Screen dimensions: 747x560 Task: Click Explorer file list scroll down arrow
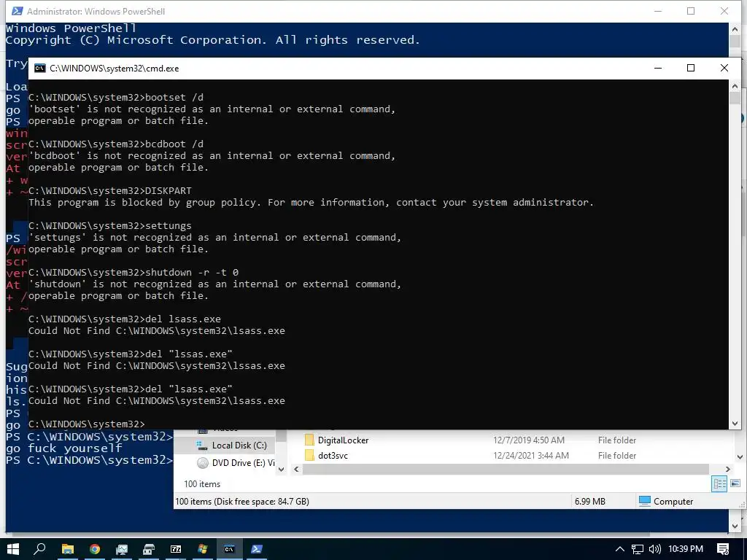(740, 456)
